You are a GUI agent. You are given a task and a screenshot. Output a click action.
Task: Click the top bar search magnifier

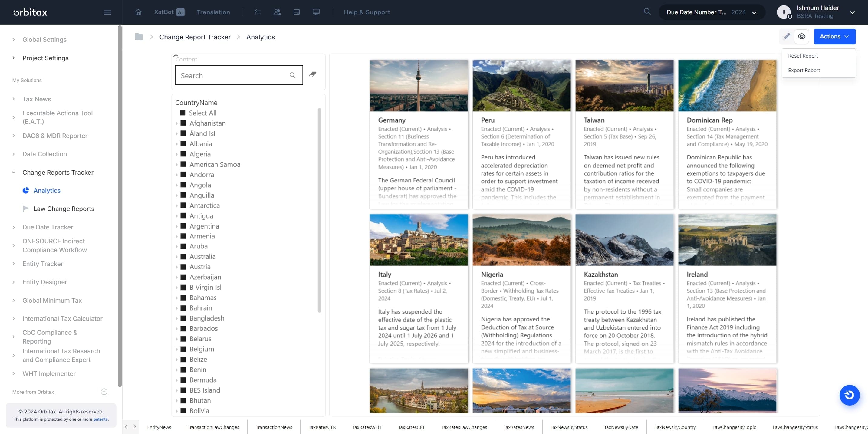click(647, 12)
